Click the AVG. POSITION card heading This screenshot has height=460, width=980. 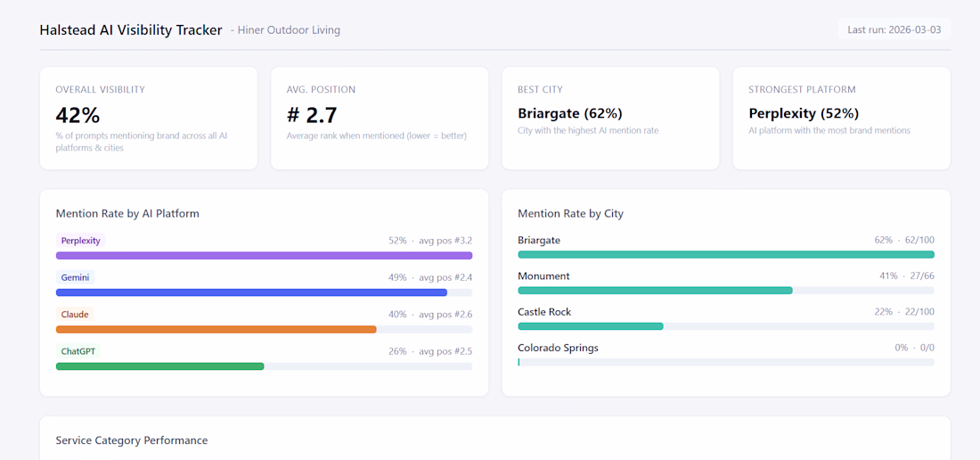point(322,89)
